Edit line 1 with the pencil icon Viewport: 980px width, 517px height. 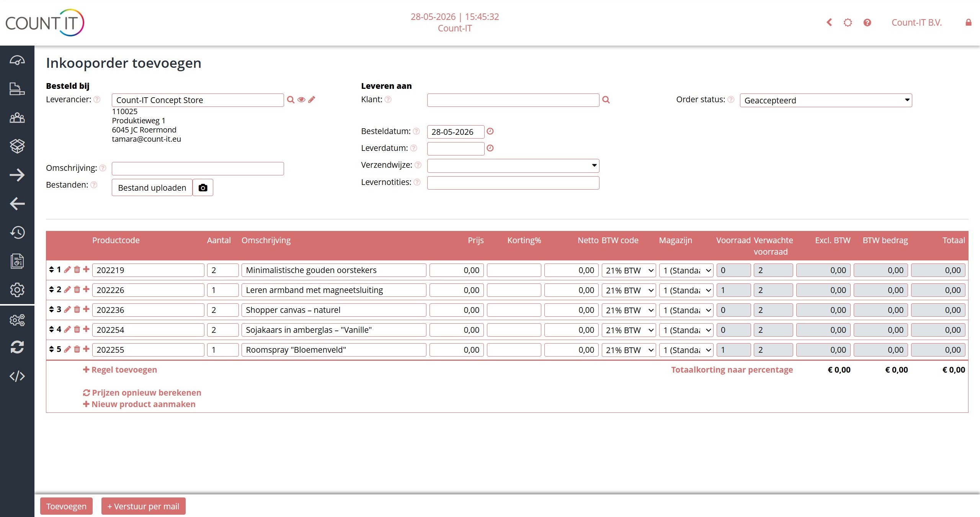67,270
